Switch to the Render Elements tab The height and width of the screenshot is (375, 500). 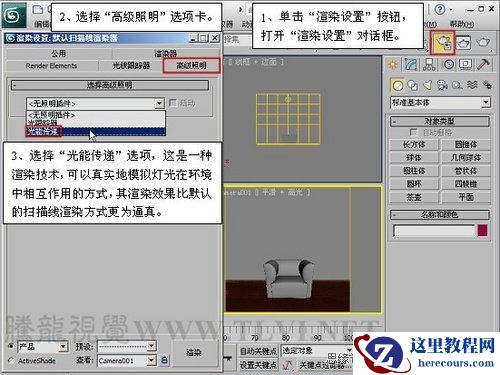click(x=51, y=66)
